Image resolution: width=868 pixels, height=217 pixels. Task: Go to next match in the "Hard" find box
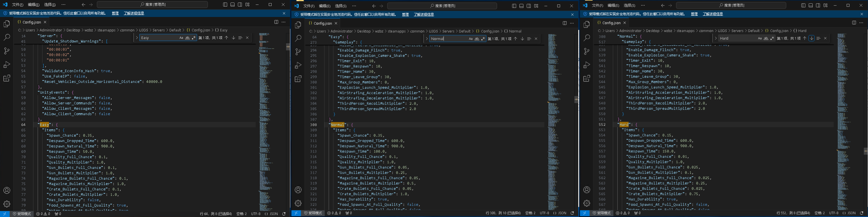(x=811, y=38)
